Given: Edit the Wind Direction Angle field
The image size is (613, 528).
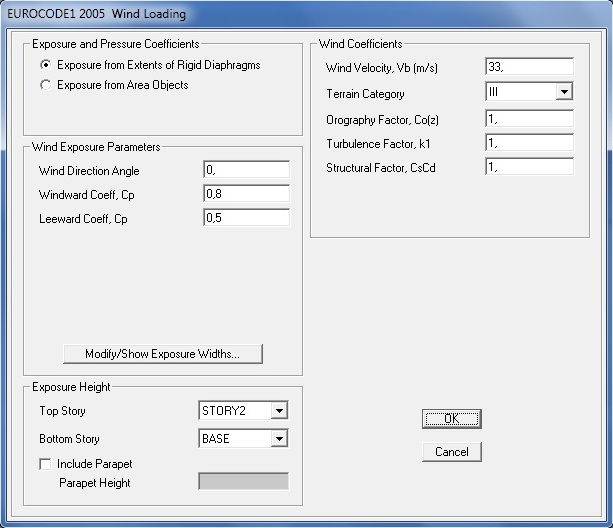Looking at the screenshot, I should tap(247, 170).
